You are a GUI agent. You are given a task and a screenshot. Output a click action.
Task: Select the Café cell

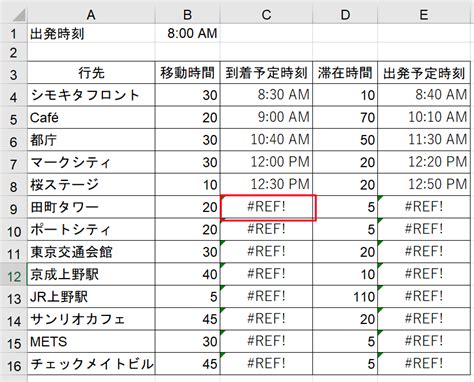(x=91, y=118)
